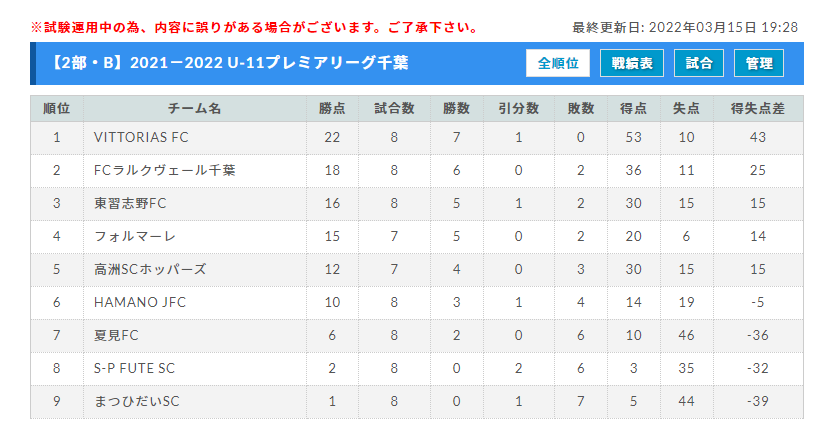Click the 順位 column header
The image size is (820, 439).
click(x=56, y=108)
